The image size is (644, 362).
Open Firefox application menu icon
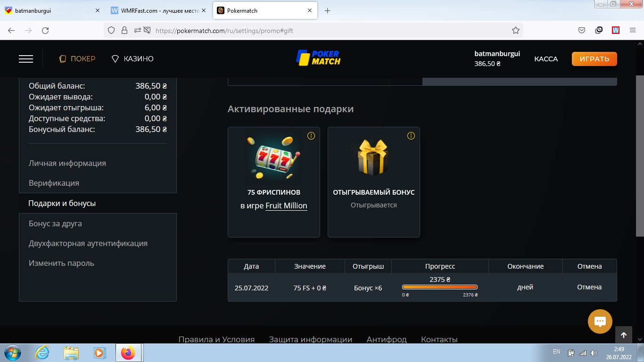633,30
